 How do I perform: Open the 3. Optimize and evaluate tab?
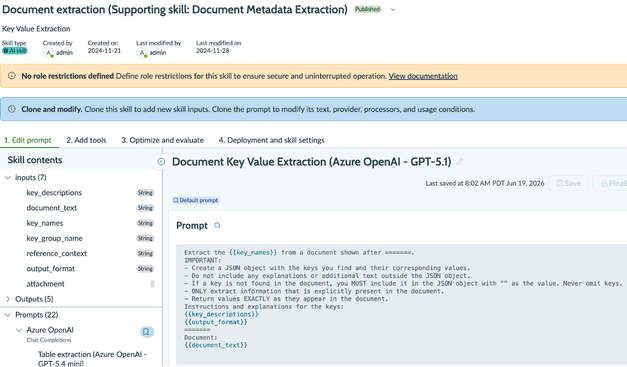[162, 140]
